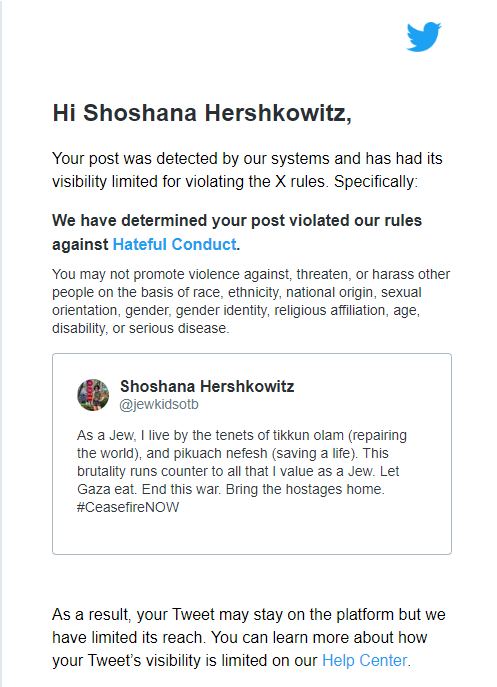
Task: Click 'Bring the hostages home' sentence
Action: click(x=305, y=489)
